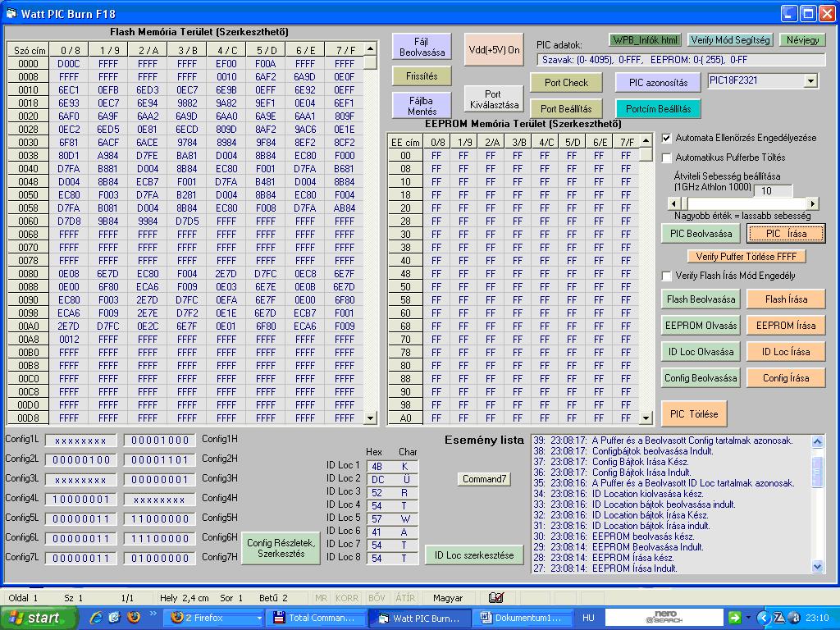
Task: Open the Dokumentum1 Word taskbar item
Action: coord(522,618)
